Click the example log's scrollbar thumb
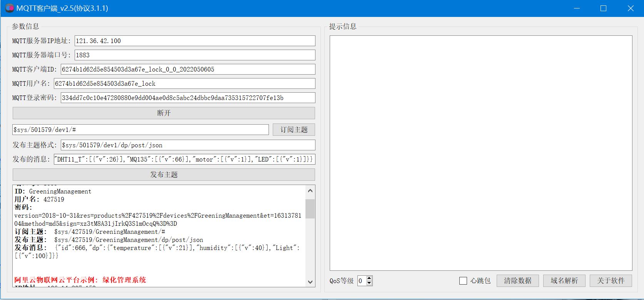The height and width of the screenshot is (300, 644). coord(310,209)
